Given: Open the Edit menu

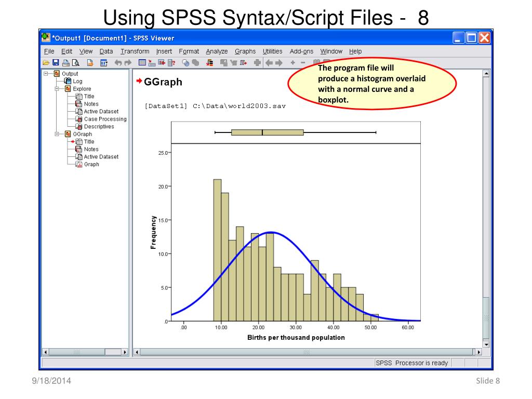Looking at the screenshot, I should tap(66, 51).
